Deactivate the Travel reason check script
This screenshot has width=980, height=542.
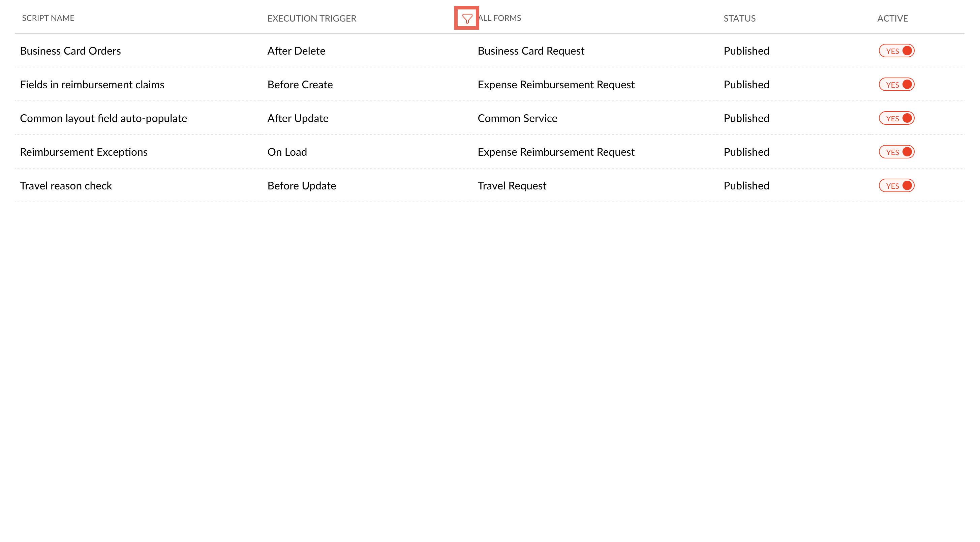click(896, 186)
